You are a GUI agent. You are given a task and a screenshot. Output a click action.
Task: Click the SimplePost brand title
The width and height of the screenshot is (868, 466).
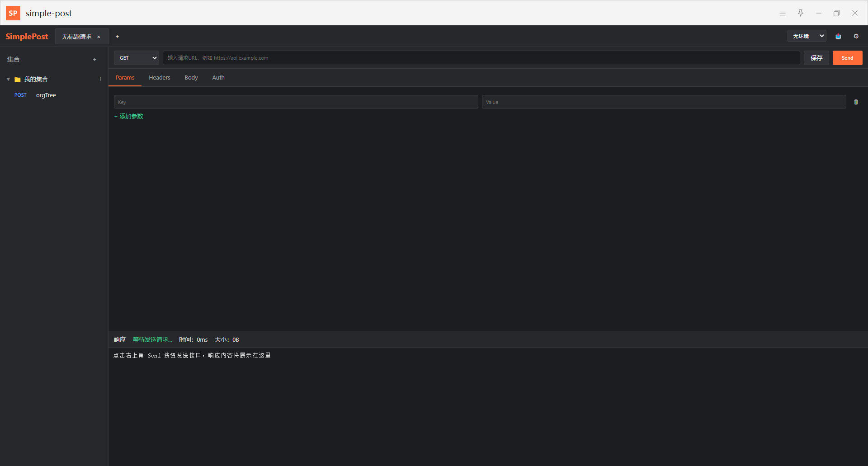point(27,37)
